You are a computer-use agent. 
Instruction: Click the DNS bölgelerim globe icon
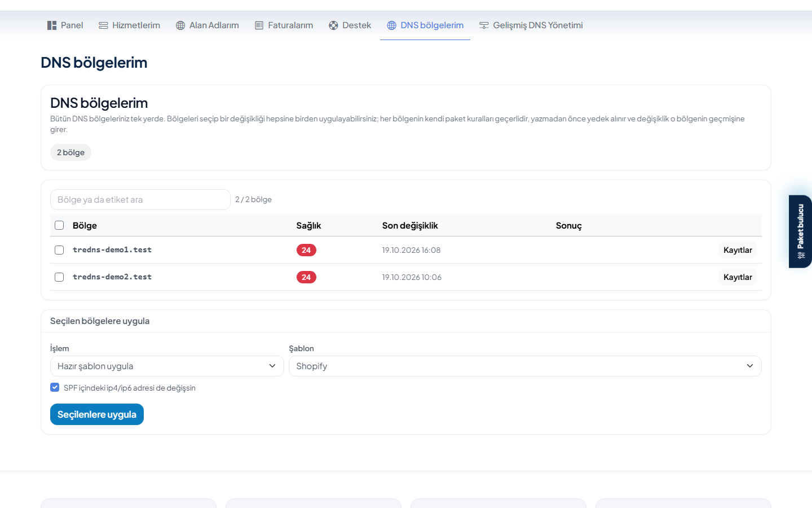click(391, 25)
